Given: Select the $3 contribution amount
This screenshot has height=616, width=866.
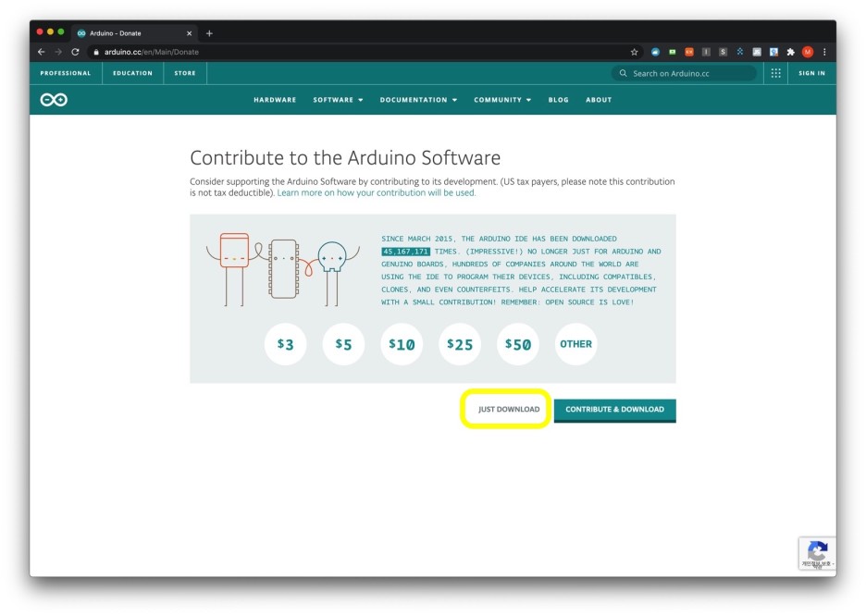Looking at the screenshot, I should click(x=285, y=344).
